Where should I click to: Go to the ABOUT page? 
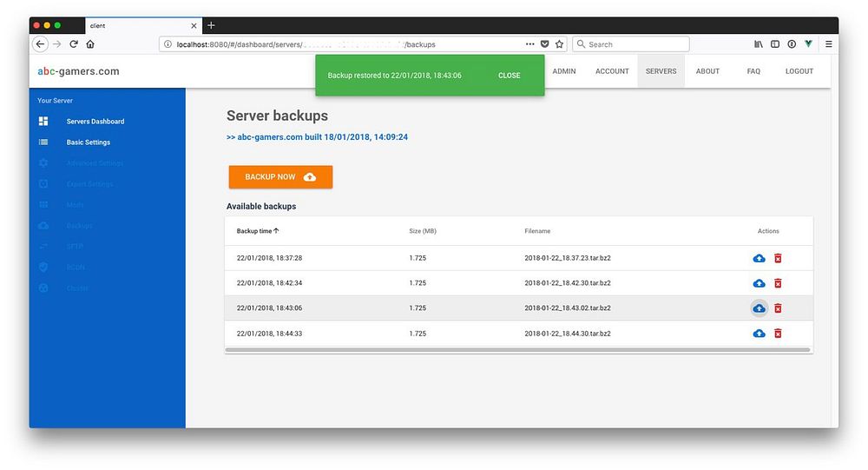[707, 71]
